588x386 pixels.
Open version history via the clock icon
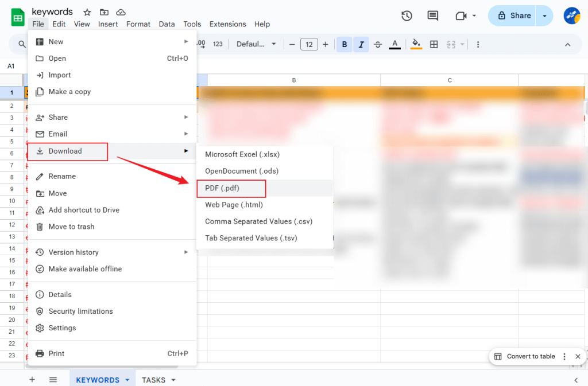[x=407, y=16]
